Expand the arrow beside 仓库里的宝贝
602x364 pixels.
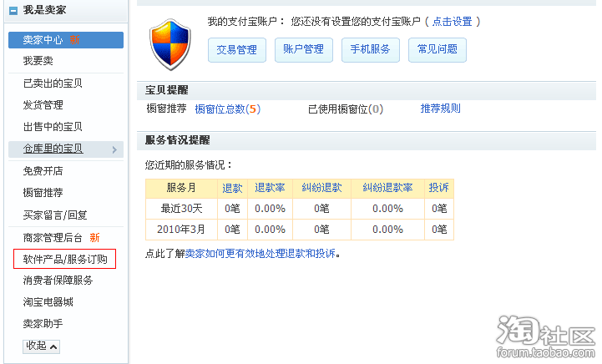point(114,149)
